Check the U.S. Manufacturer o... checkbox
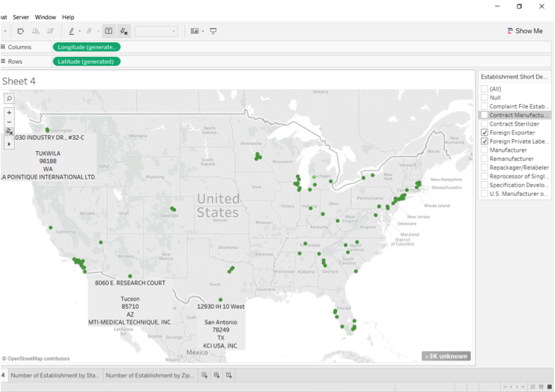The image size is (555, 392). 485,194
